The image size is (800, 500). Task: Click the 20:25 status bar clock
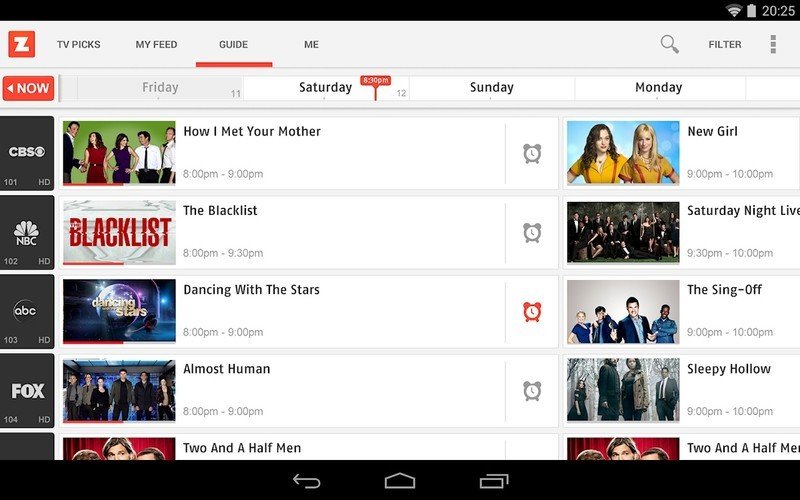pyautogui.click(x=778, y=11)
